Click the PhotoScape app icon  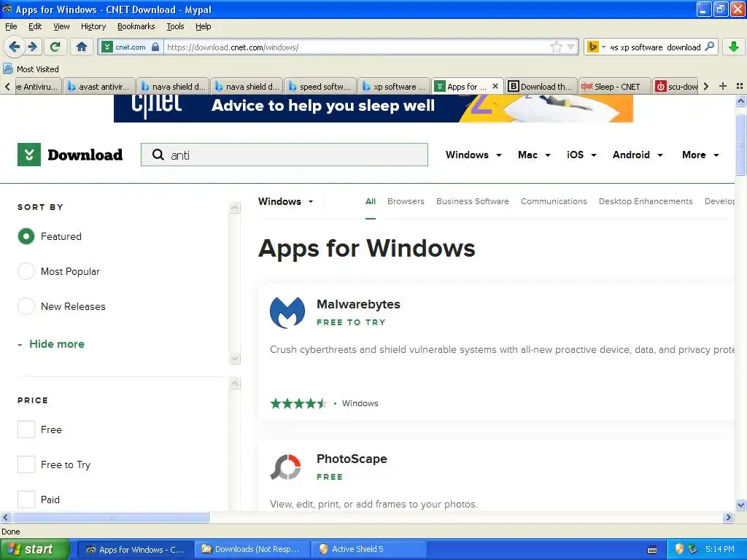pyautogui.click(x=286, y=467)
